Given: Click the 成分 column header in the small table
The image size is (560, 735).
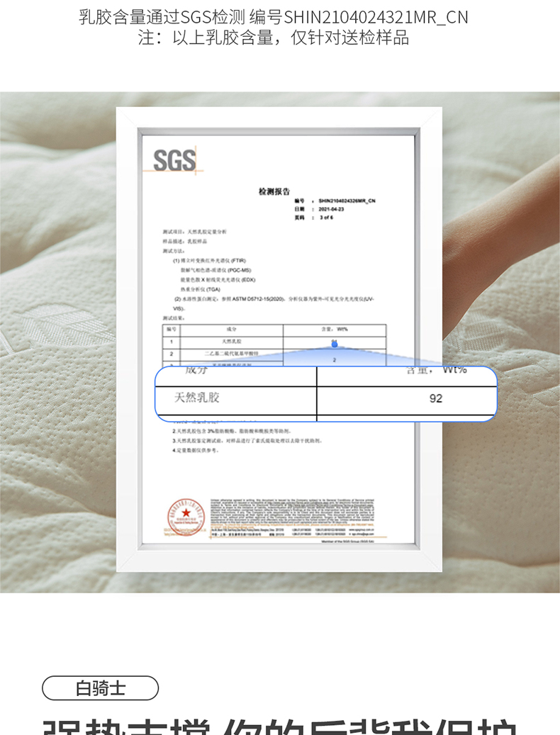Looking at the screenshot, I should click(230, 329).
